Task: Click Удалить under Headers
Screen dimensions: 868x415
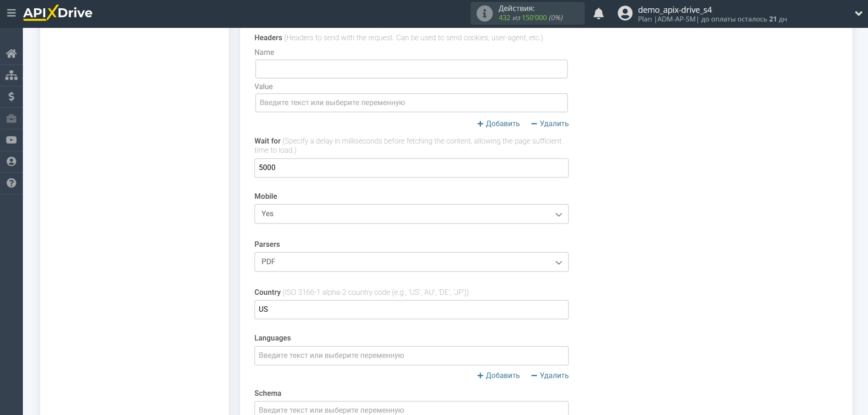Action: coord(550,124)
